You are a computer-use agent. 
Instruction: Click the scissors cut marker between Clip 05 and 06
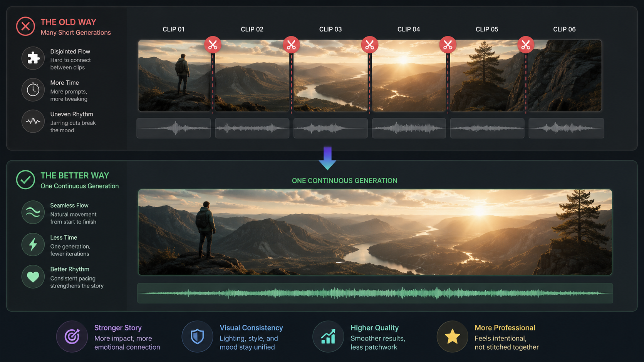coord(526,45)
